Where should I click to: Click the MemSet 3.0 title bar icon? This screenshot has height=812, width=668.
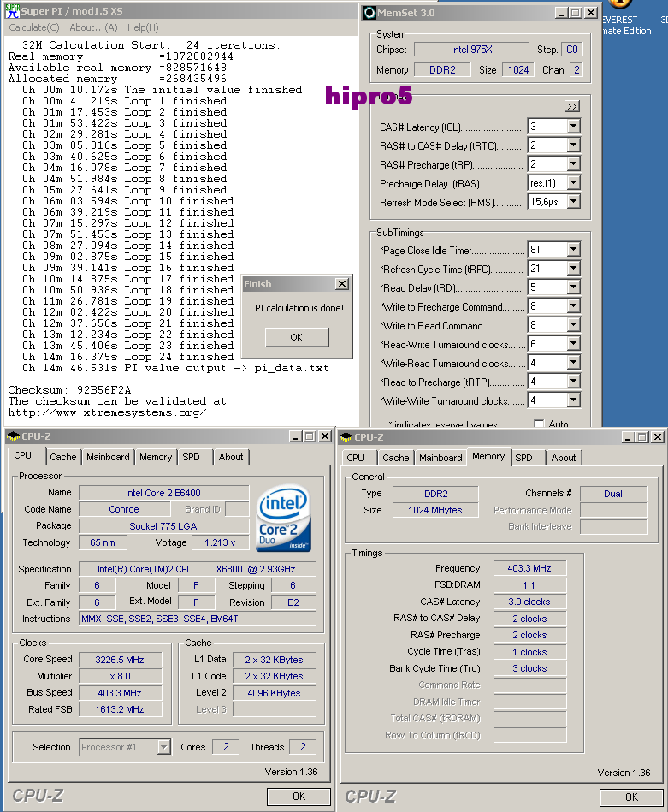tap(369, 13)
